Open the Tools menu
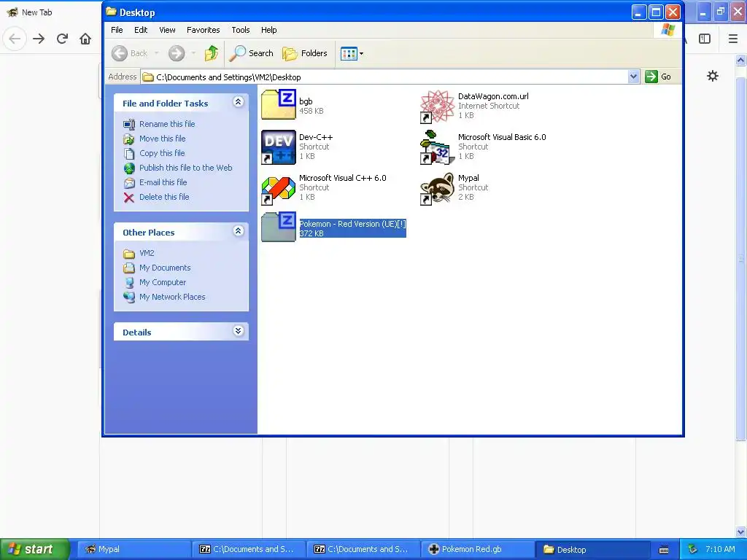Image resolution: width=747 pixels, height=560 pixels. click(241, 30)
